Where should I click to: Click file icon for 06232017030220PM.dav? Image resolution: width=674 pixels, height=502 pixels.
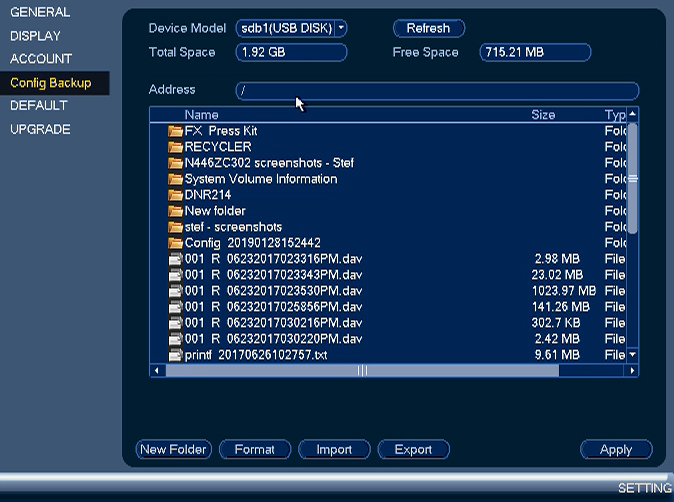tap(175, 339)
